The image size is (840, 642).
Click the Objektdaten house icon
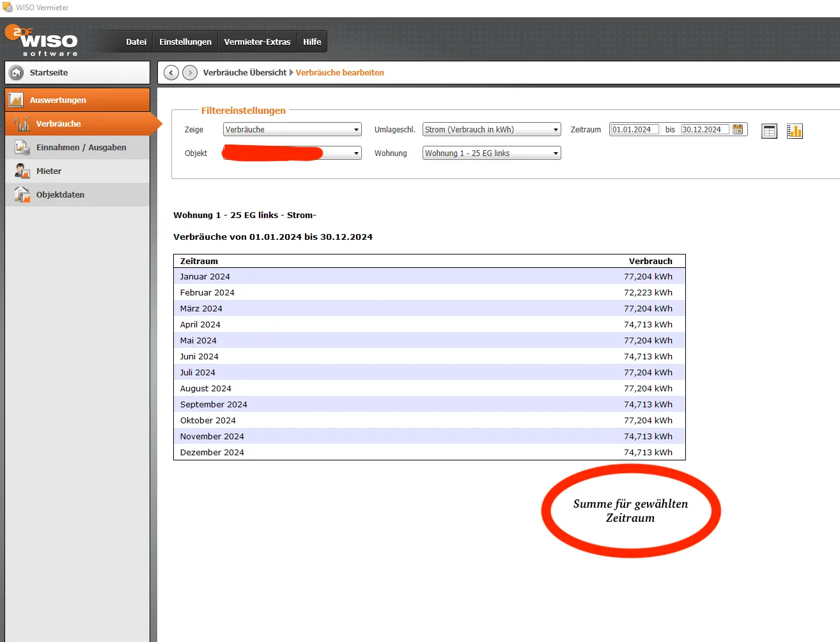pyautogui.click(x=22, y=195)
